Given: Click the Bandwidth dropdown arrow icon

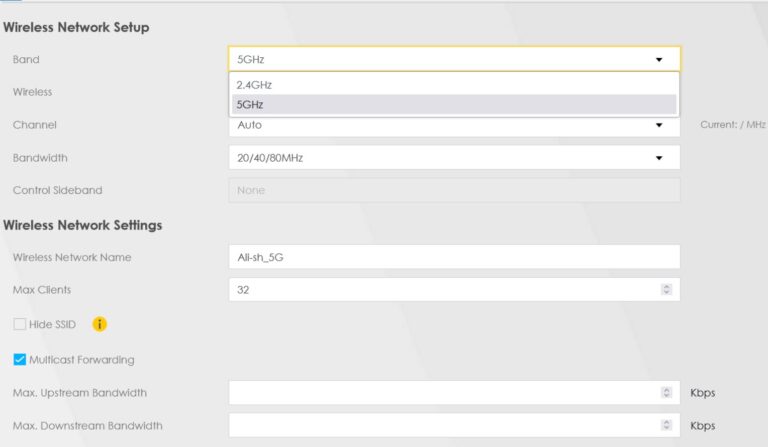Looking at the screenshot, I should coord(659,158).
